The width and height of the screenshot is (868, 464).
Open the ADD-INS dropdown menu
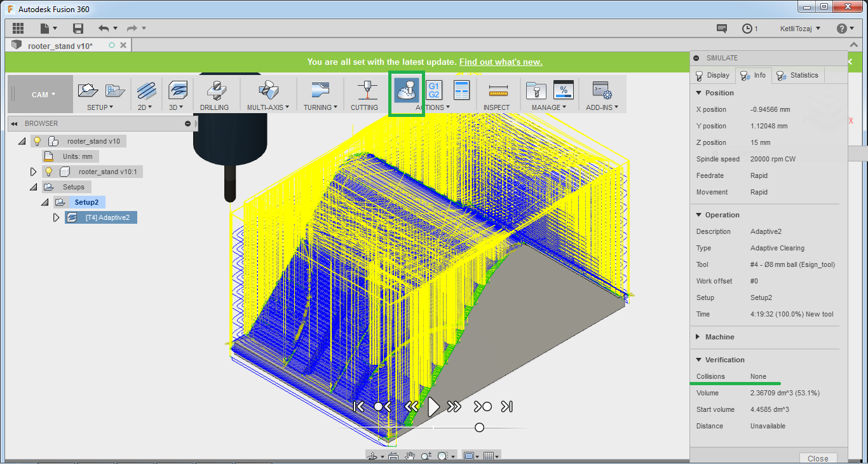(602, 107)
